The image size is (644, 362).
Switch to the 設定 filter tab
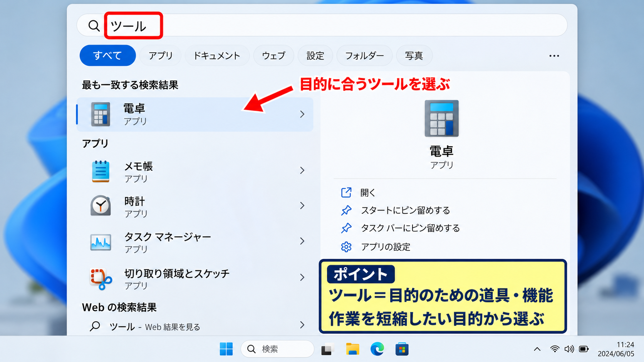[x=315, y=56]
